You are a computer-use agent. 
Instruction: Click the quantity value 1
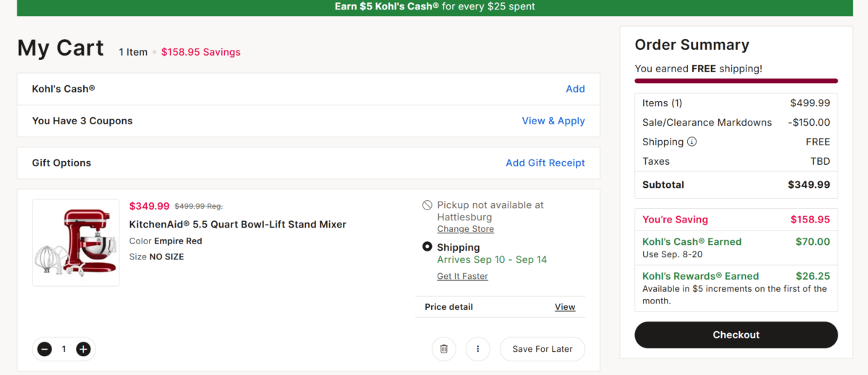(x=64, y=349)
